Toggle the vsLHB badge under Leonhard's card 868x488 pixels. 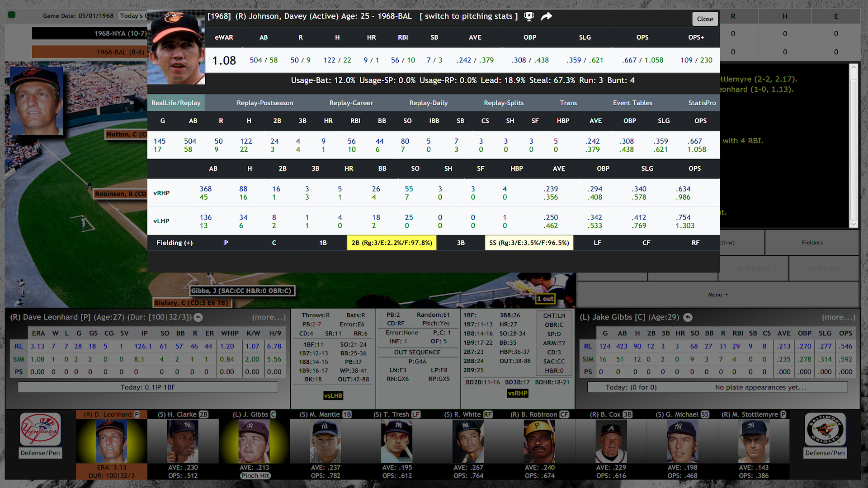333,395
